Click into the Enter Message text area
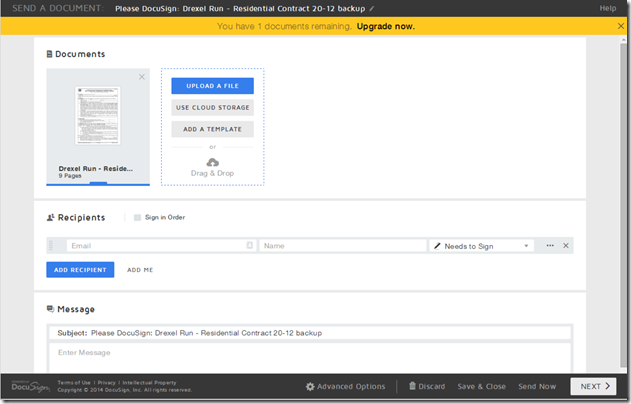This screenshot has width=631, height=404. [x=310, y=357]
